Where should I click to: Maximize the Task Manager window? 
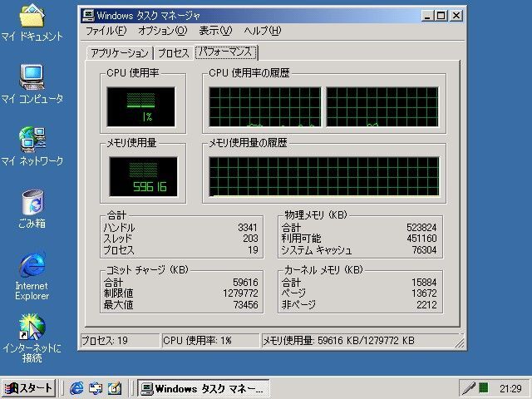(441, 16)
